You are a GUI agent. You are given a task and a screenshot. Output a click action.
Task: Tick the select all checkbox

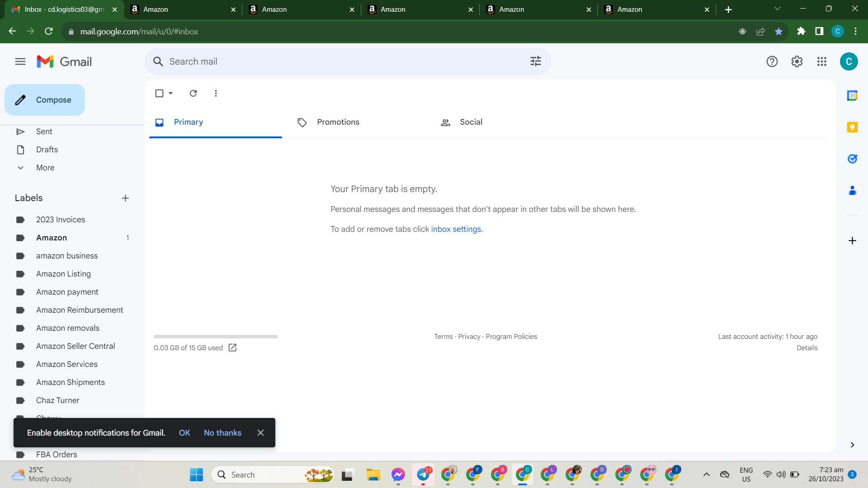click(x=159, y=93)
